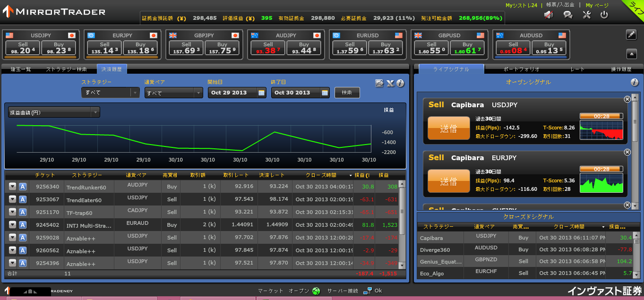This screenshot has width=644, height=300.
Task: Open the strategy filter dropdown
Action: click(110, 93)
